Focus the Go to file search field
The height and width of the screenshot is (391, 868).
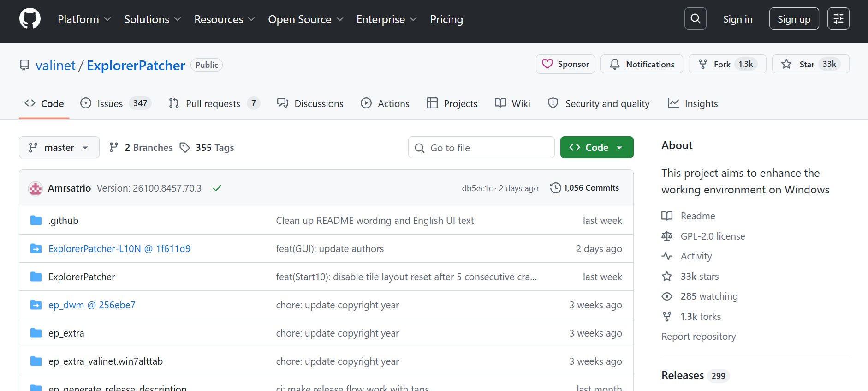482,147
